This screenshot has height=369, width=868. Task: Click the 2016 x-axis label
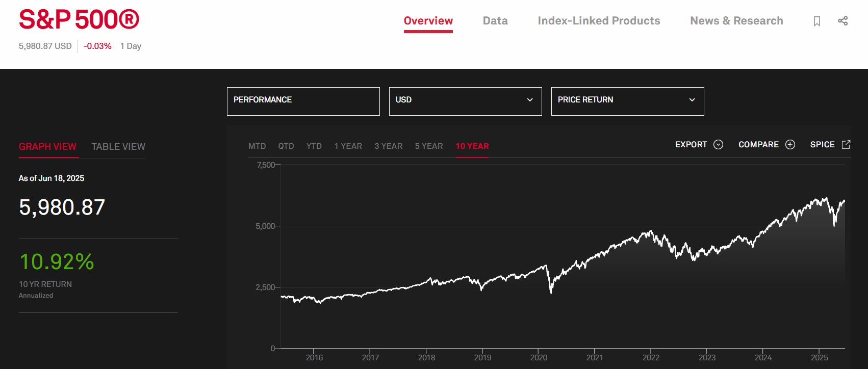314,358
